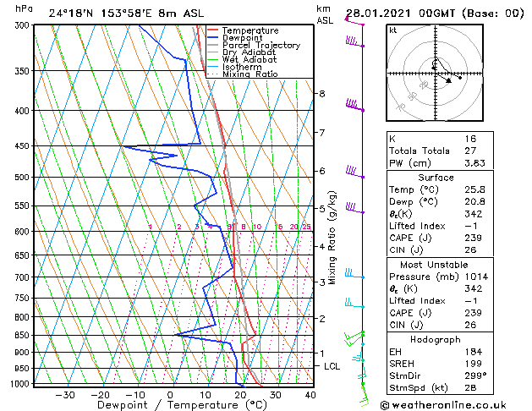Viewport: 532px width, 411px height.
Task: Click the 500 pressure level label
Action: click(x=24, y=178)
